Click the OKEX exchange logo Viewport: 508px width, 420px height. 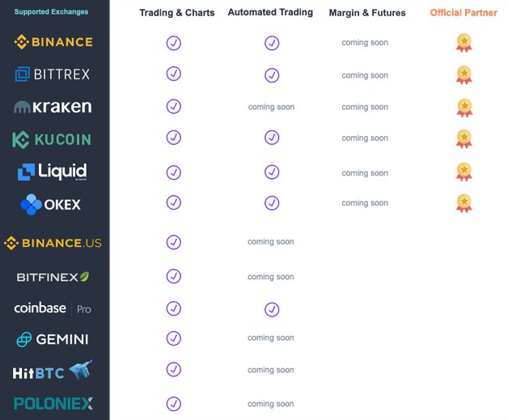(x=50, y=205)
